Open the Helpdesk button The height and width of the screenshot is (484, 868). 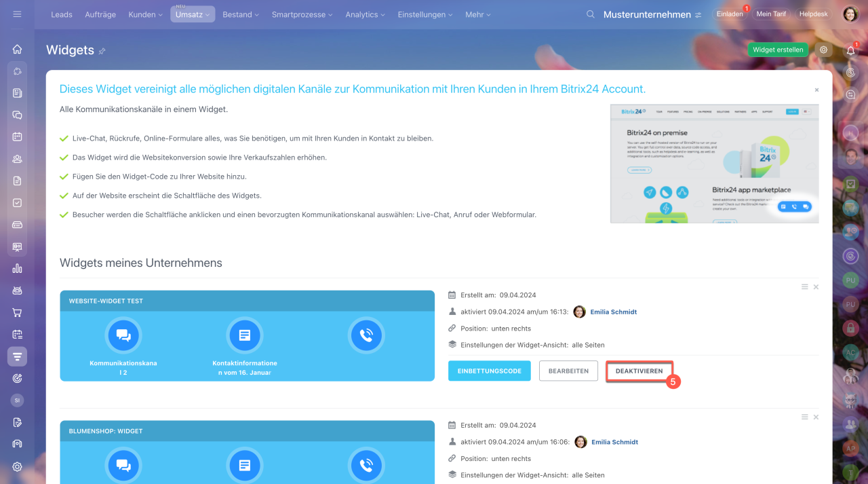814,14
